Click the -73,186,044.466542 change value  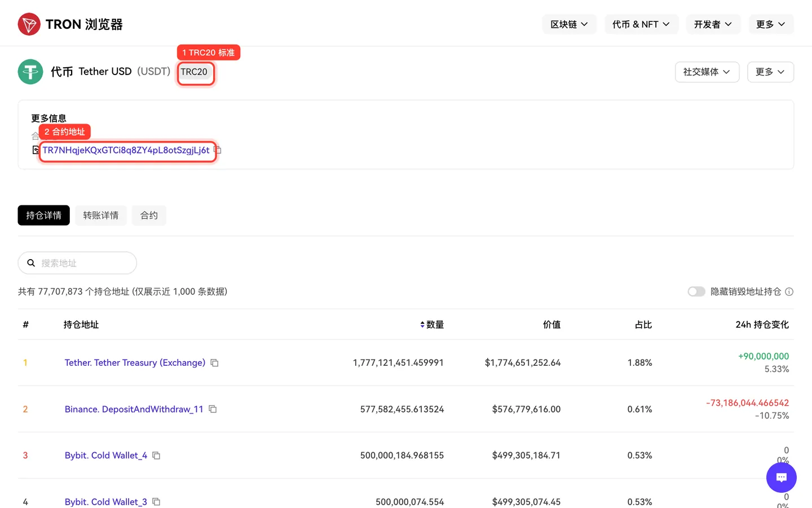click(748, 403)
